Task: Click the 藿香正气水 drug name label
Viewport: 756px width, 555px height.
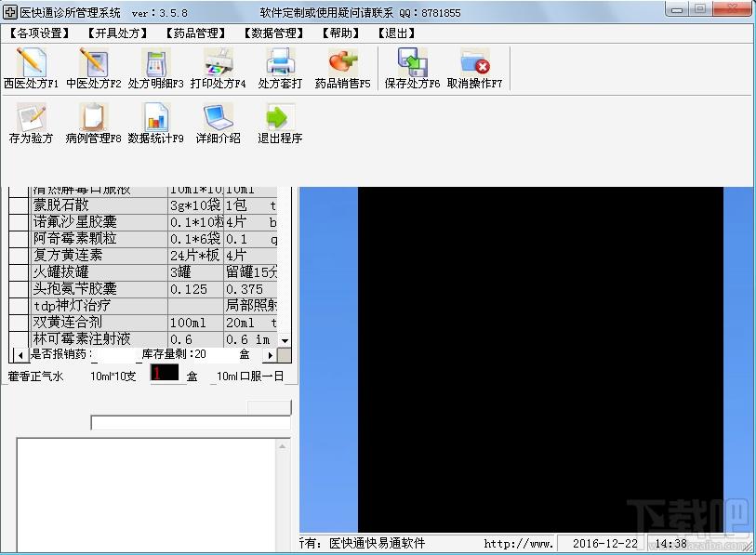Action: (x=35, y=377)
